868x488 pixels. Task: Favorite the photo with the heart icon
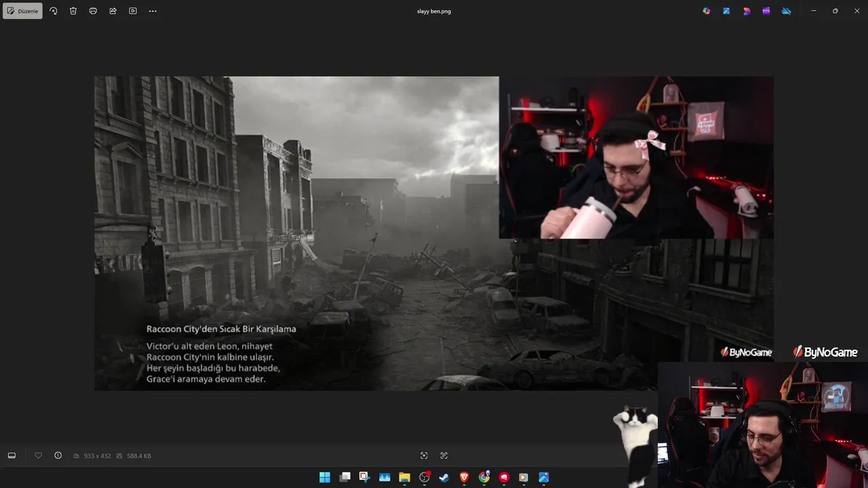pyautogui.click(x=38, y=455)
